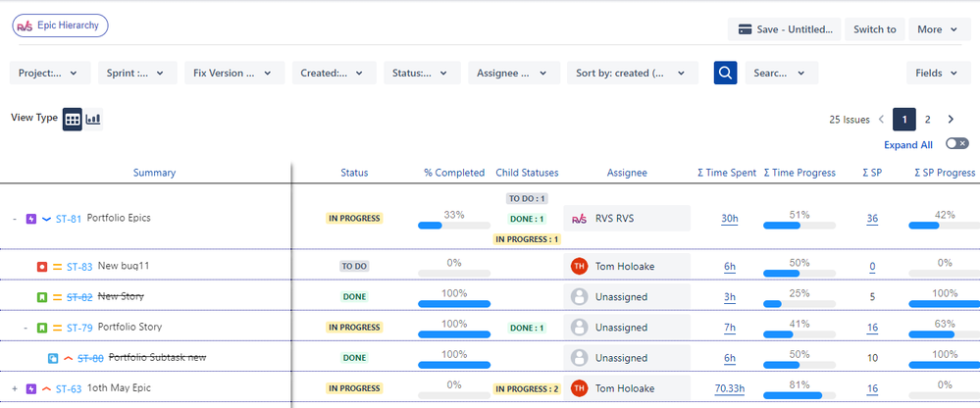Open the Σ SP value 36 link
Screen dimensions: 980x408
pyautogui.click(x=872, y=219)
